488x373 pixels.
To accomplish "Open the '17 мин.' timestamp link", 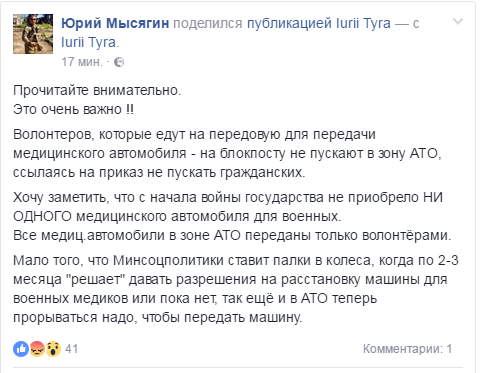I will pyautogui.click(x=82, y=62).
